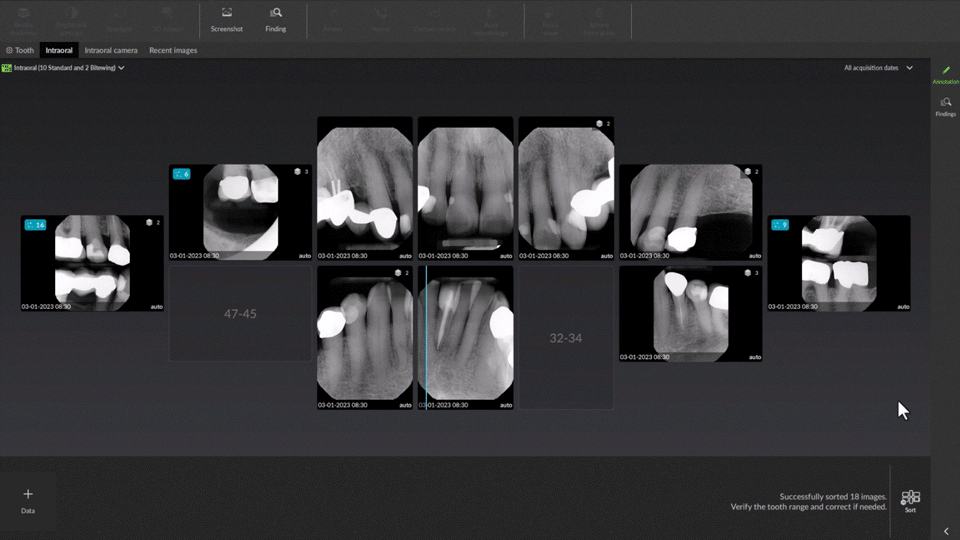Select the lower X-ray with blue vertical line
The height and width of the screenshot is (540, 960).
coord(465,336)
